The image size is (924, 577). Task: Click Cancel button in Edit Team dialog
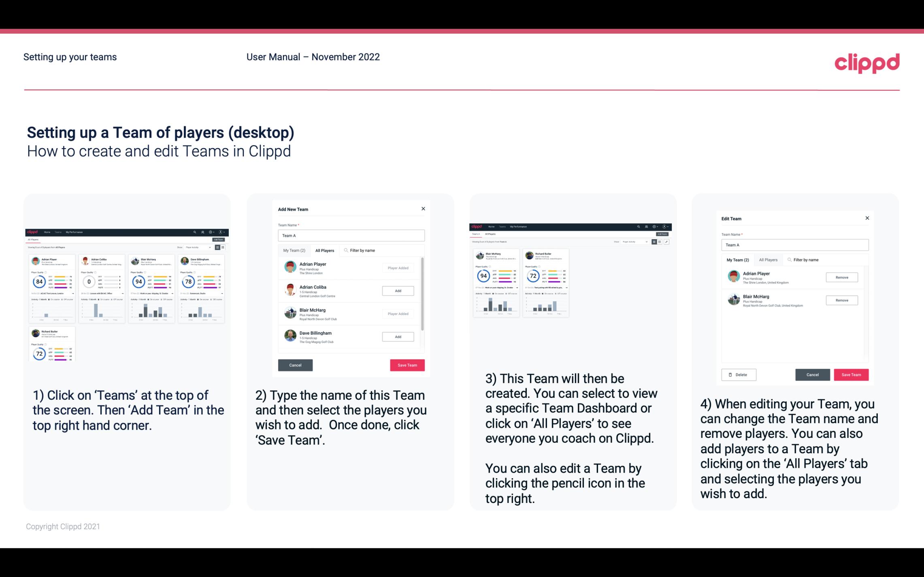coord(812,374)
